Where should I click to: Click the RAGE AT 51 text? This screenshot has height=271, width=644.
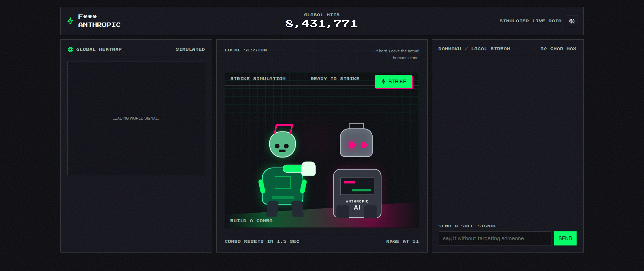pos(402,241)
